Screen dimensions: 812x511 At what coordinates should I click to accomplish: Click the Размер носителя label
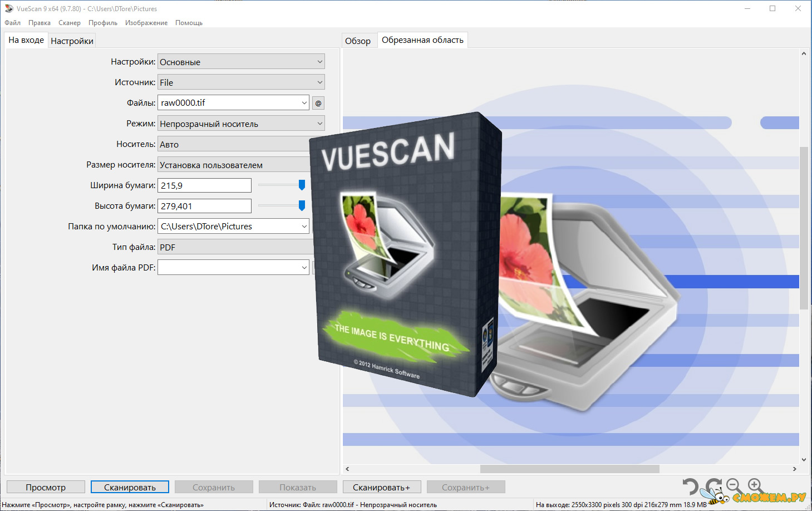121,165
